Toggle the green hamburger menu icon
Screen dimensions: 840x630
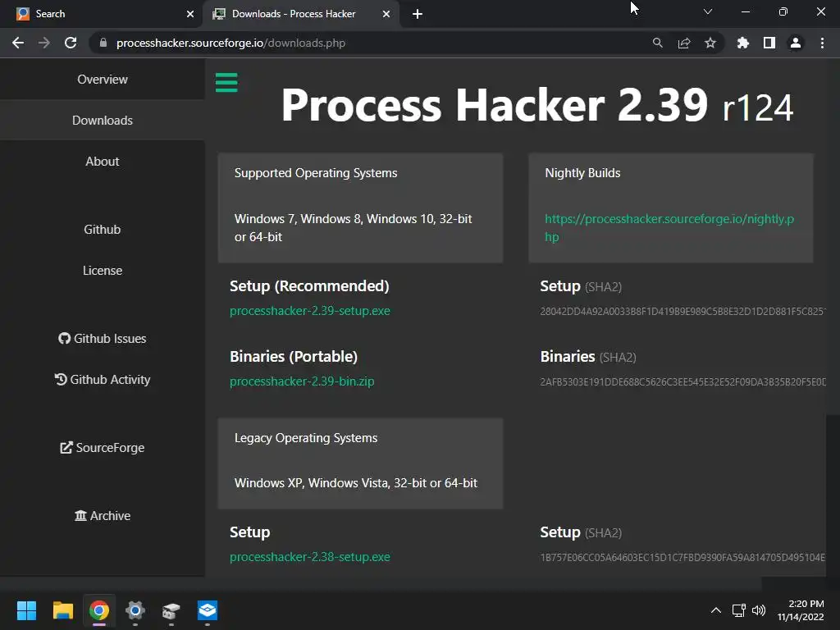point(226,83)
